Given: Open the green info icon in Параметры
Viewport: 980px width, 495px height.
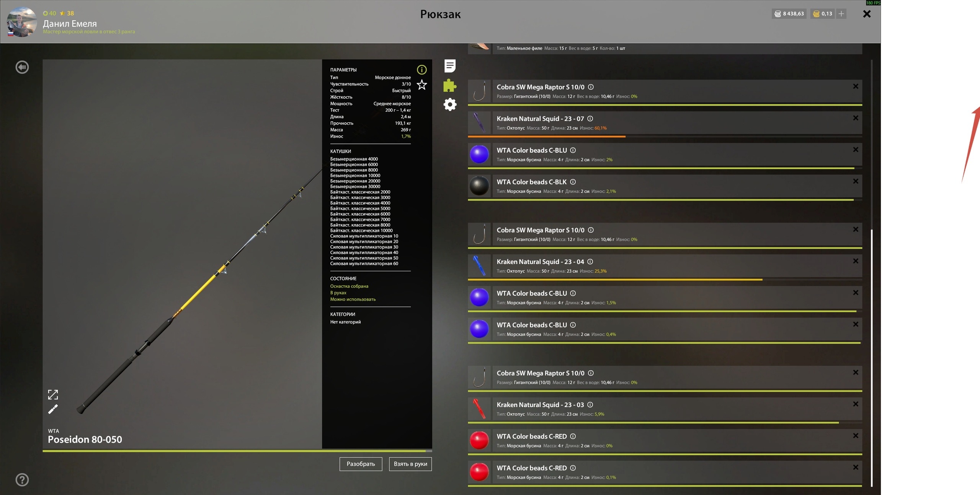Looking at the screenshot, I should 421,70.
